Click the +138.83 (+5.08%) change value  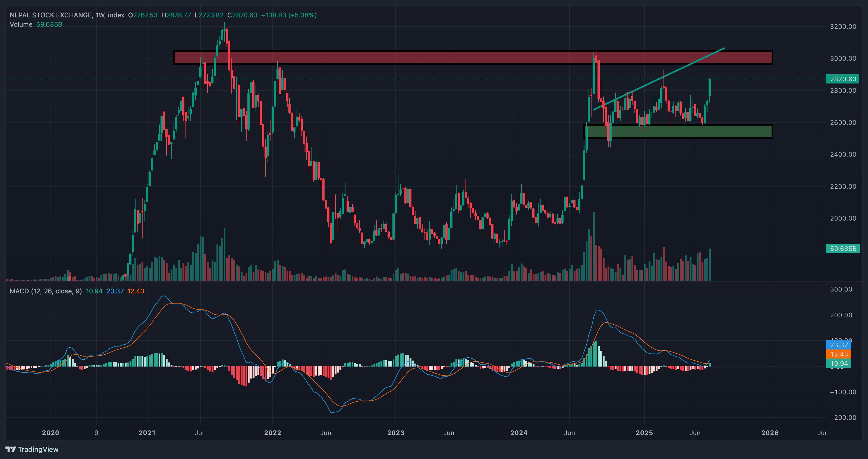pos(288,15)
